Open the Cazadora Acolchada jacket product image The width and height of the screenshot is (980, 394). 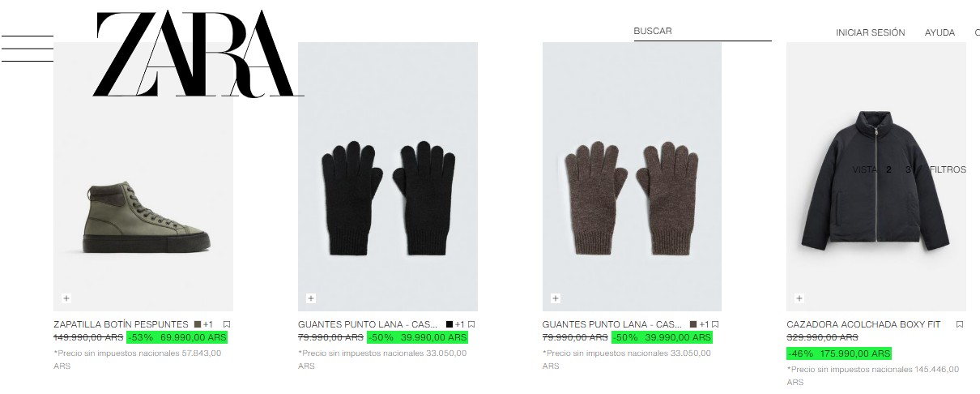click(x=876, y=177)
